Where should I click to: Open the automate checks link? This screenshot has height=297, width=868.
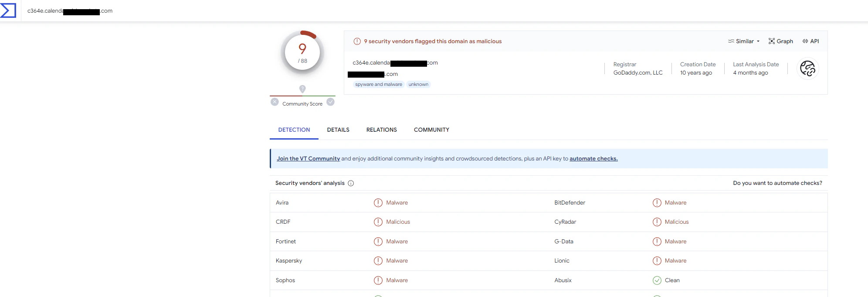point(593,159)
